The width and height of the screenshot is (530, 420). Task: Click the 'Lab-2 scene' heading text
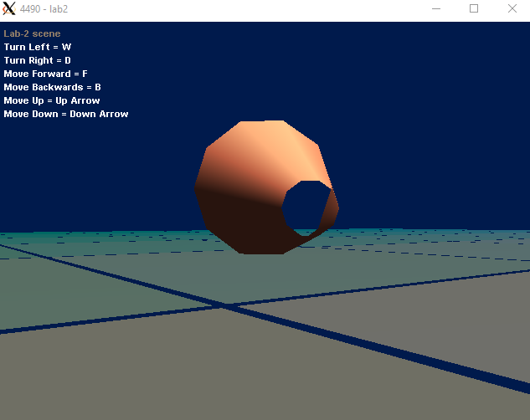(32, 33)
